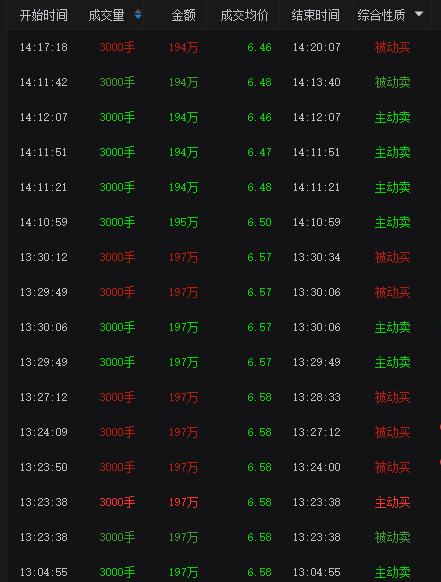The width and height of the screenshot is (441, 582).
Task: Select the row starting at 14:12:07
Action: [220, 117]
